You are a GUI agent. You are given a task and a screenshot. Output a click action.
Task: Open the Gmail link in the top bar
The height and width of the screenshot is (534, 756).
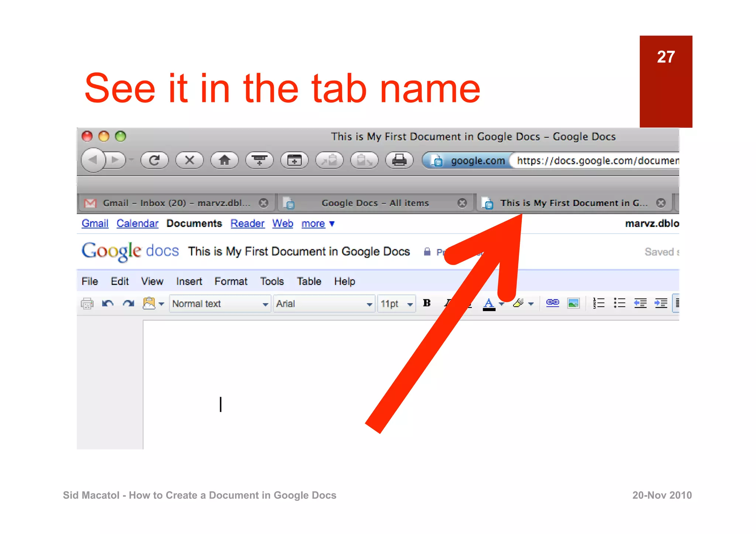point(95,224)
